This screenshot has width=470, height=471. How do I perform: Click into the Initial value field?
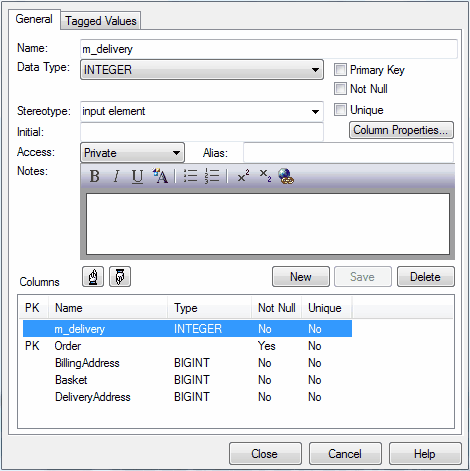point(202,132)
